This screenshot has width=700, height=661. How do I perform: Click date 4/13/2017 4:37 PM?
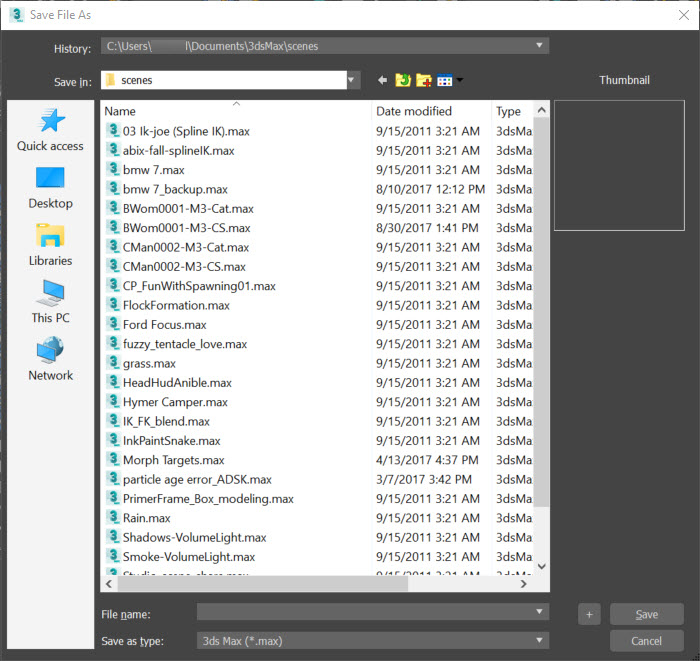point(427,460)
